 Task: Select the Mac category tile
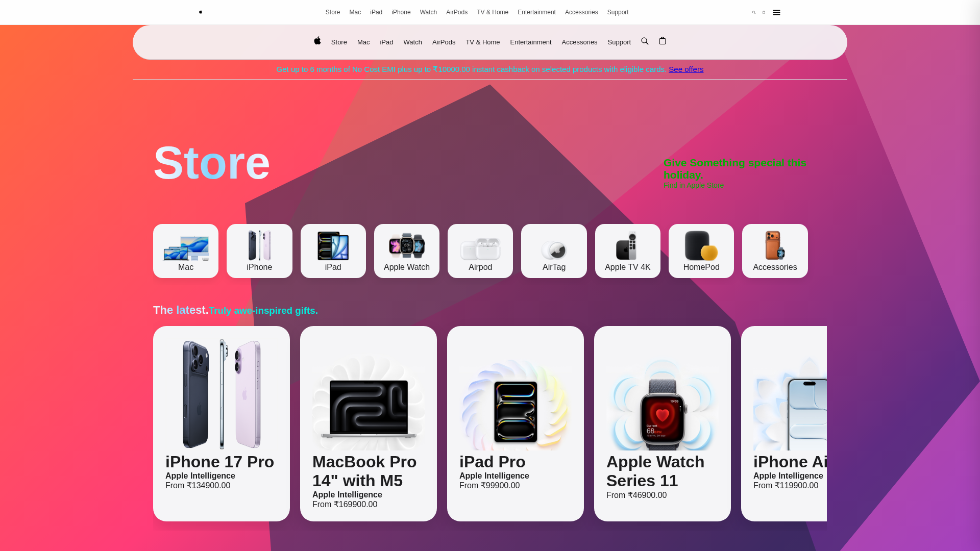(x=186, y=251)
